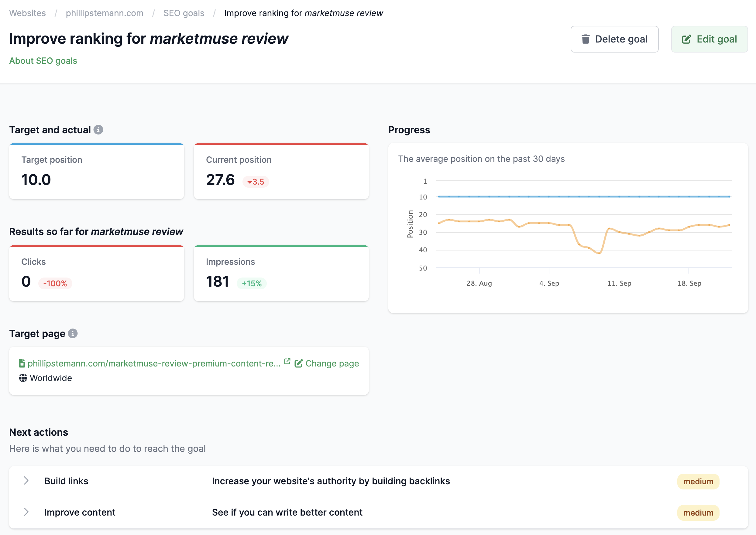Image resolution: width=756 pixels, height=535 pixels.
Task: Click 'See if you can write better content'
Action: pyautogui.click(x=287, y=512)
